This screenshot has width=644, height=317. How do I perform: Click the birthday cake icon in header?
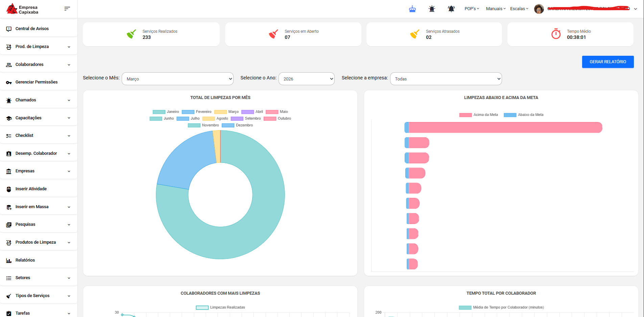click(412, 9)
